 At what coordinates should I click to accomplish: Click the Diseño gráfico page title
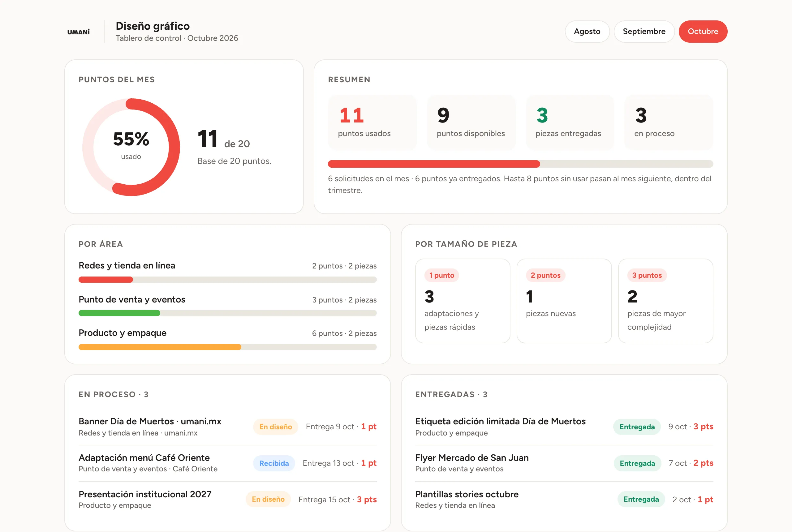click(153, 26)
